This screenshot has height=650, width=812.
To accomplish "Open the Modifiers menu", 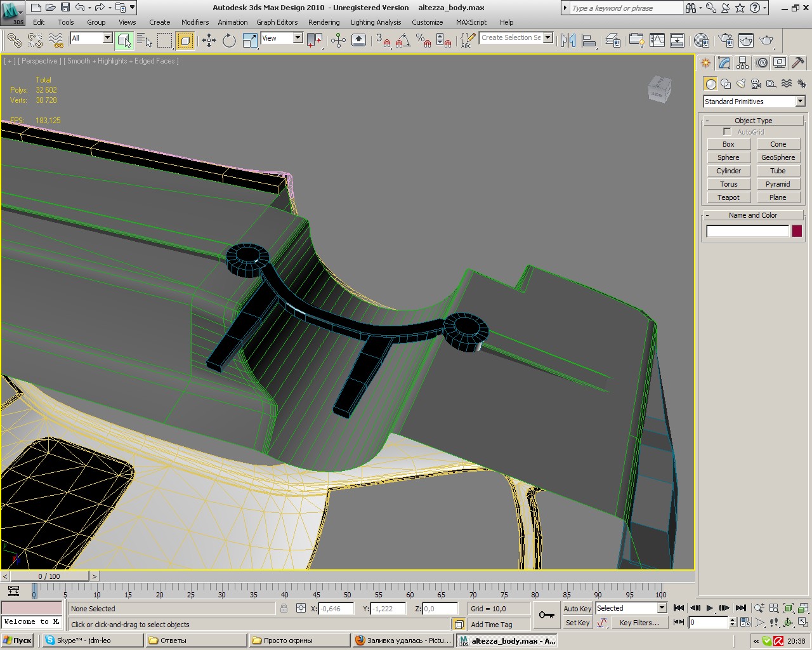I will [195, 22].
